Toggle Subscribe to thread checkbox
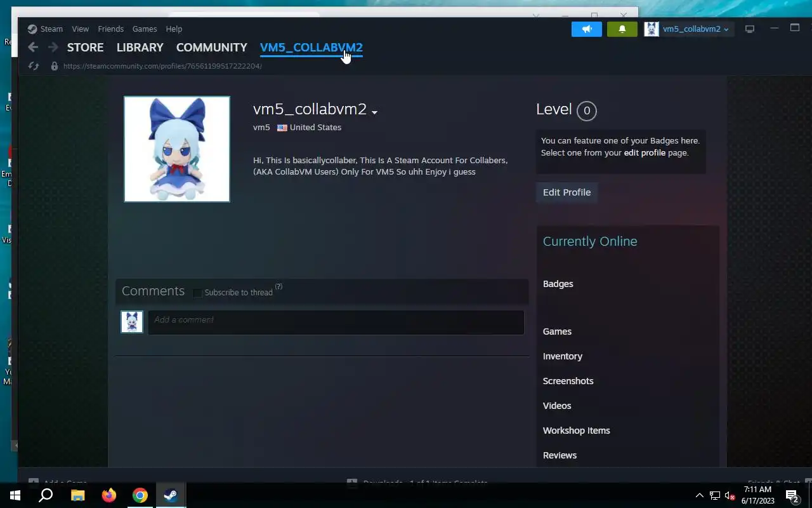Screen dimensions: 812x508 coord(197,293)
